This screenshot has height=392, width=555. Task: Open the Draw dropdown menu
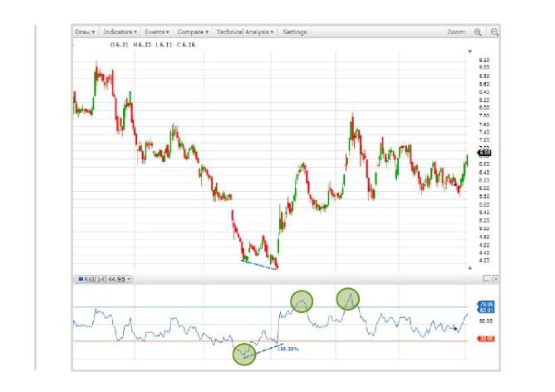click(x=85, y=32)
